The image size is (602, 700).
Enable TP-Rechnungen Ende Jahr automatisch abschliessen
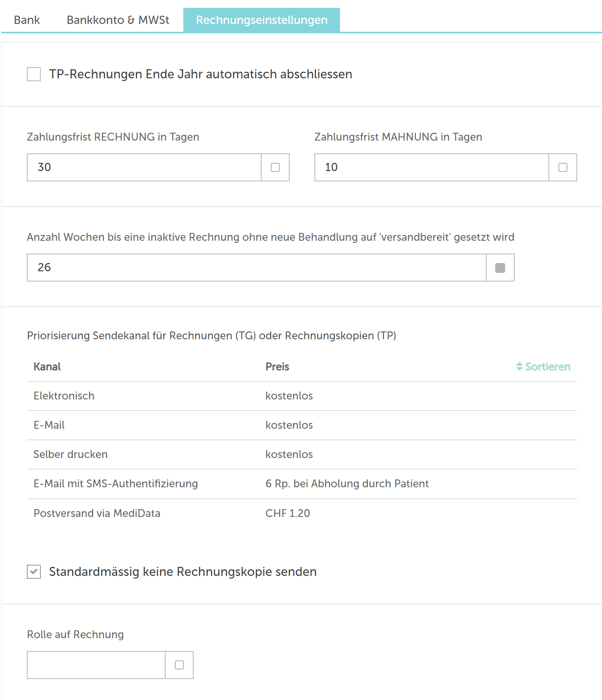pyautogui.click(x=34, y=74)
